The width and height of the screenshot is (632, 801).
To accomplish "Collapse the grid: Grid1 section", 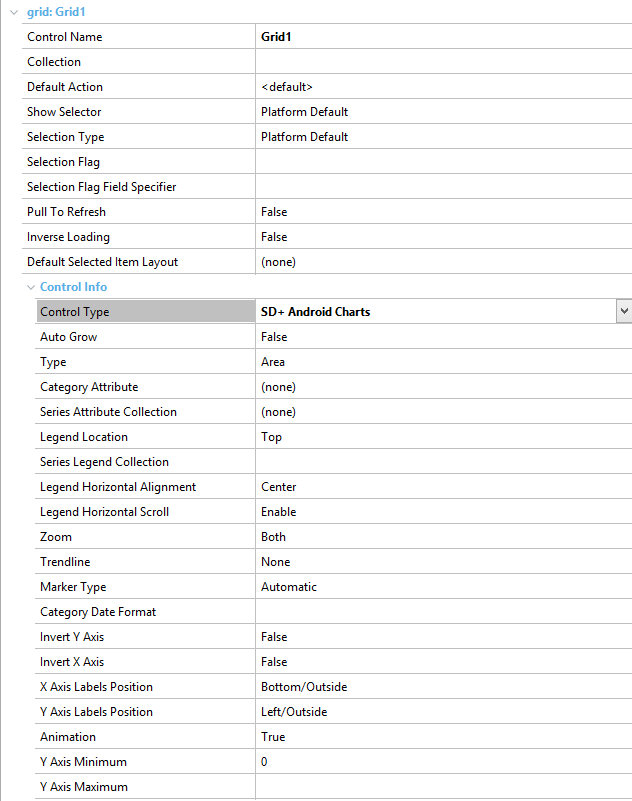I will click(x=14, y=12).
